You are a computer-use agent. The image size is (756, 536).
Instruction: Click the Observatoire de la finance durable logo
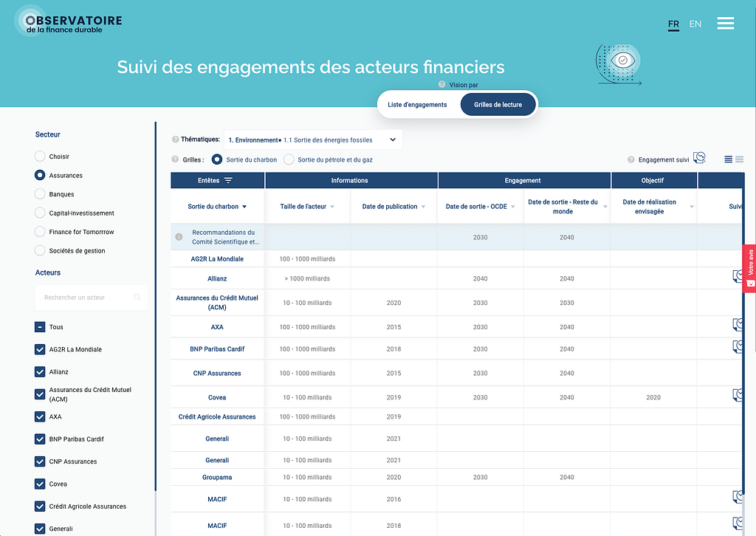pyautogui.click(x=69, y=23)
